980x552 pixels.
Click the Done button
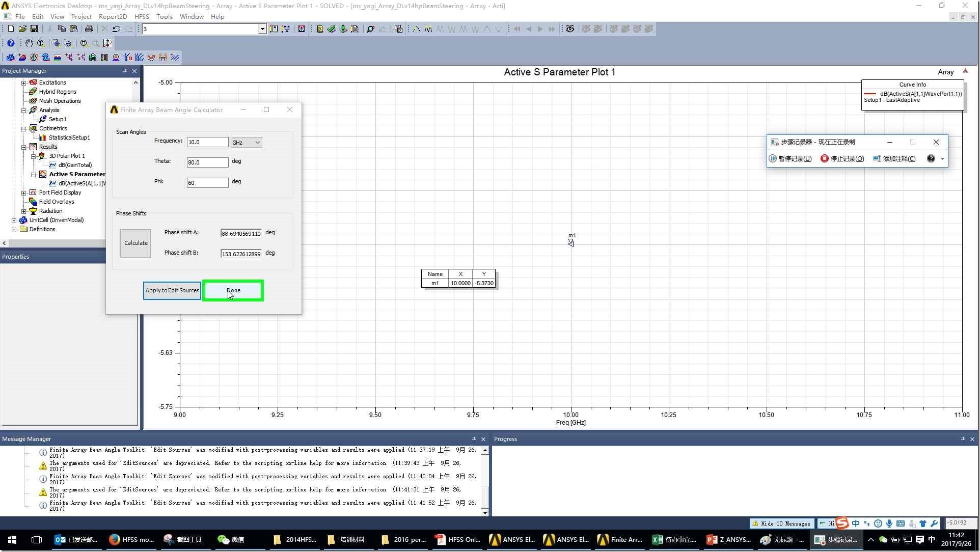pos(233,290)
